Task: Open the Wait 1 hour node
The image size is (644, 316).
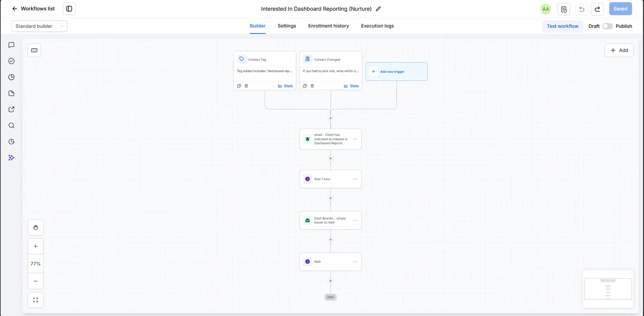Action: point(330,179)
